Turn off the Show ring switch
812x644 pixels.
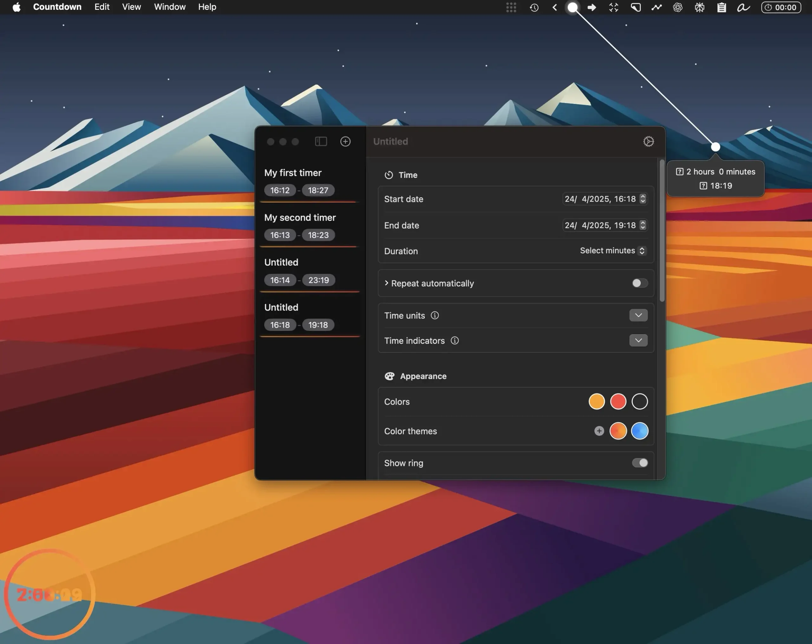639,463
